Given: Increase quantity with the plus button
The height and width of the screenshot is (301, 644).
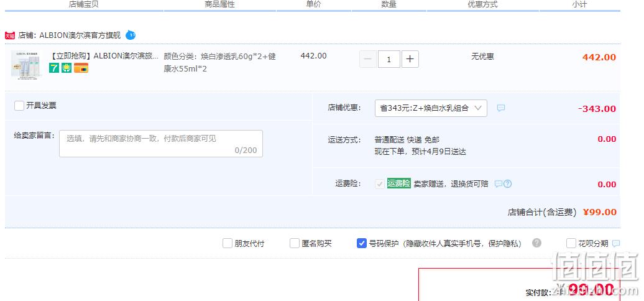Looking at the screenshot, I should 410,59.
